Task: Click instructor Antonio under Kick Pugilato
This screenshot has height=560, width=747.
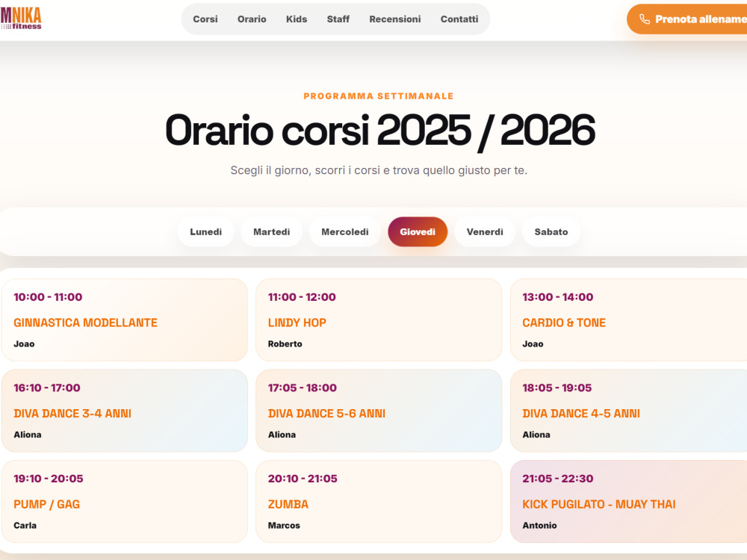Action: coord(540,525)
